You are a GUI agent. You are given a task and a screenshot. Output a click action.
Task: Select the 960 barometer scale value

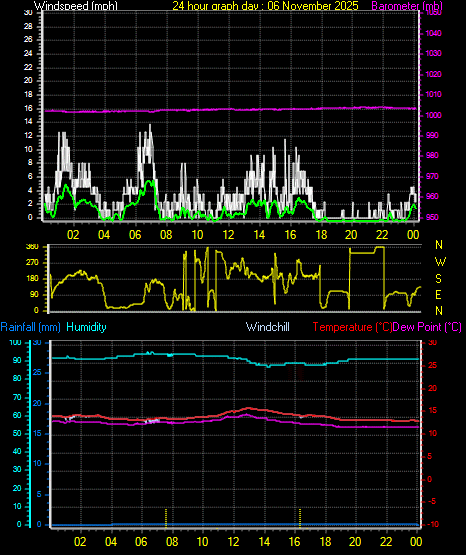[x=432, y=196]
